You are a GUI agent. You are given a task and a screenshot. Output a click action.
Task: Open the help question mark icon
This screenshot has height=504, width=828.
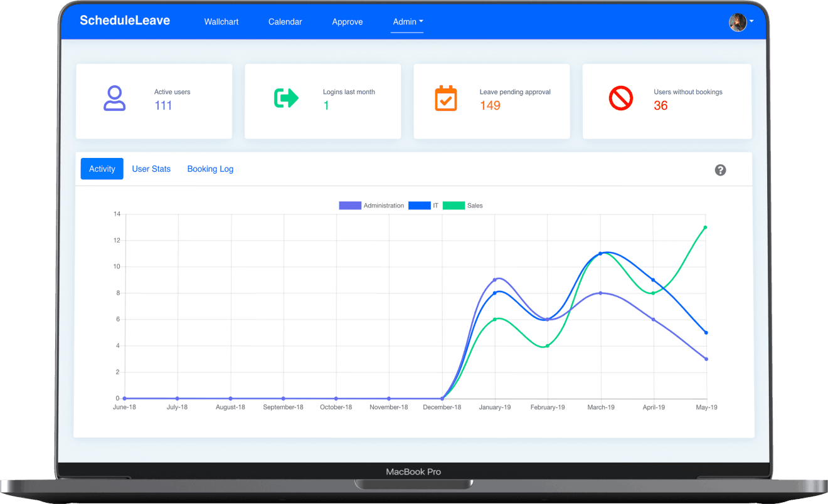click(x=720, y=169)
